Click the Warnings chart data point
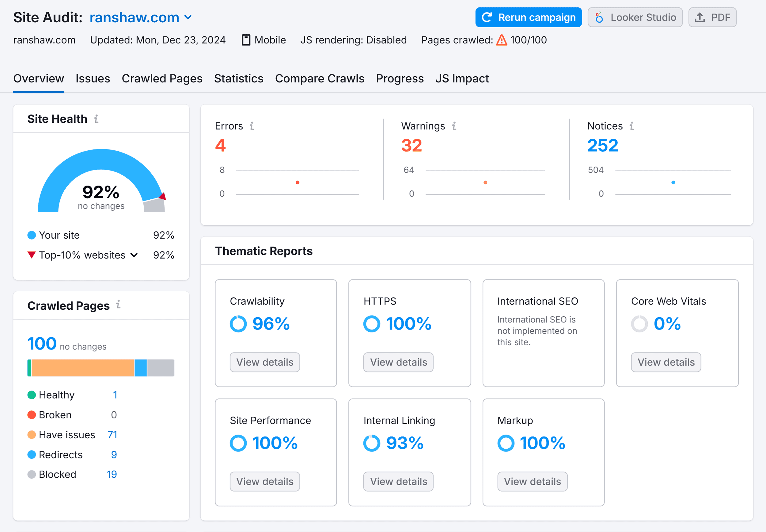Screen dimensions: 766x532 (x=485, y=182)
